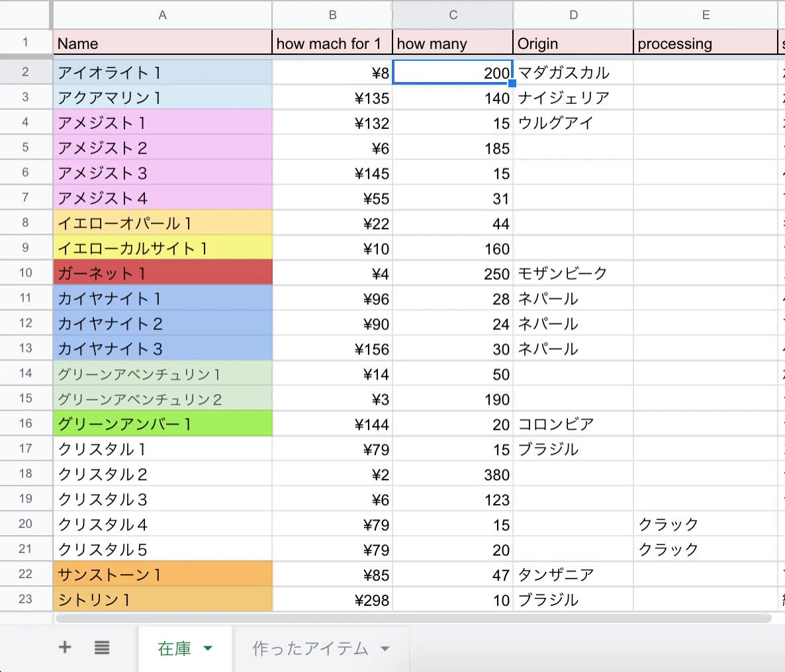Select row 1 header

pyautogui.click(x=26, y=43)
